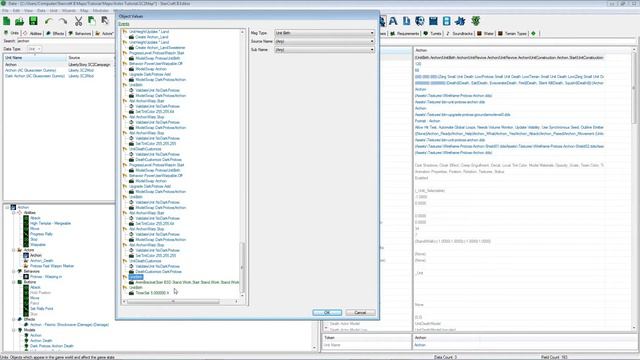The image size is (640, 360).
Task: Collapse the Buttons node in object tree
Action: tap(13, 282)
